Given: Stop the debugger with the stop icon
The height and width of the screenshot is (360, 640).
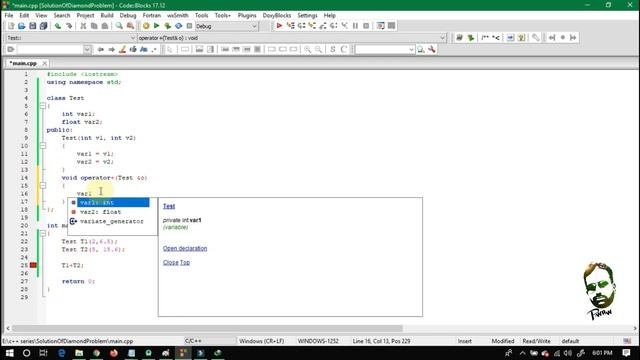Looking at the screenshot, I should [x=366, y=26].
